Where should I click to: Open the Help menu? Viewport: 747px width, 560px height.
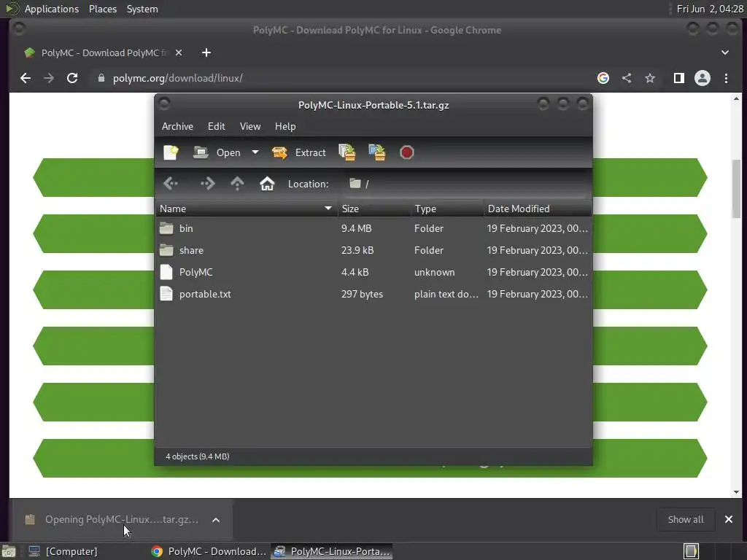(285, 126)
